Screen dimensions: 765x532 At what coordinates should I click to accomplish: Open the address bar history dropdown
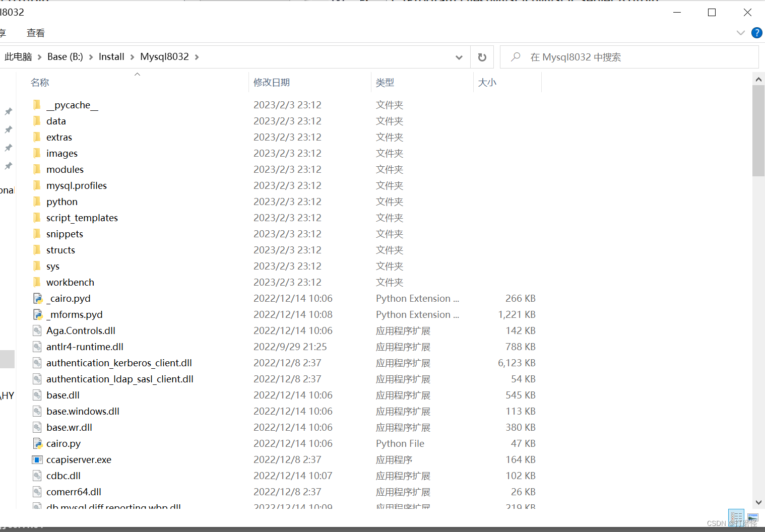(x=459, y=57)
